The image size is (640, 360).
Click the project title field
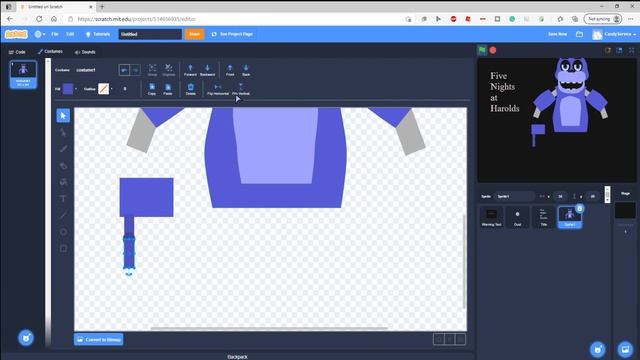coord(150,34)
